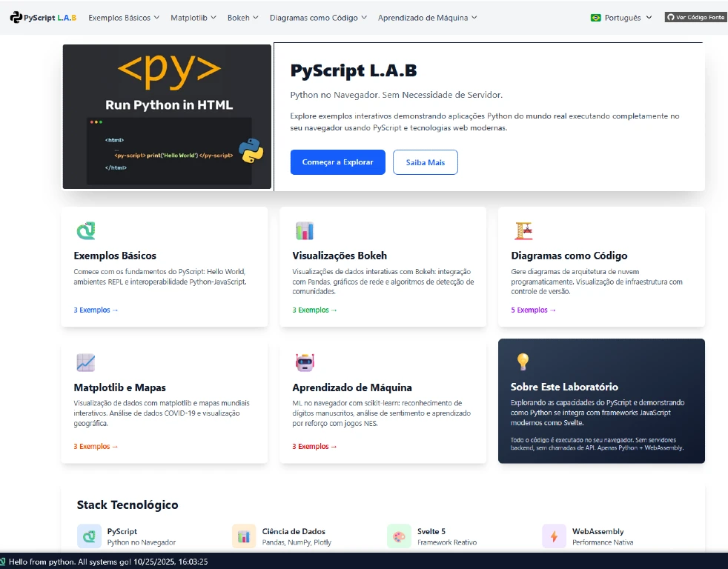Image resolution: width=728 pixels, height=569 pixels.
Task: Click the Aprendizado de Máquina card title
Action: 352,387
